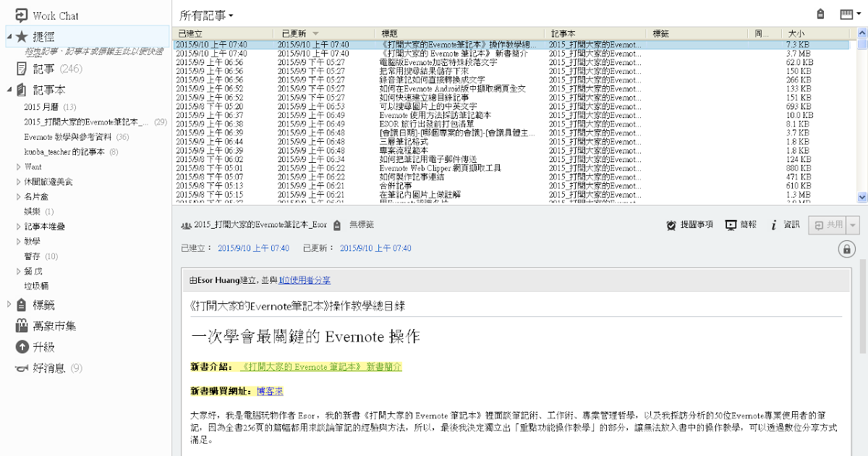Click the round padlock icon in the note header

846,249
